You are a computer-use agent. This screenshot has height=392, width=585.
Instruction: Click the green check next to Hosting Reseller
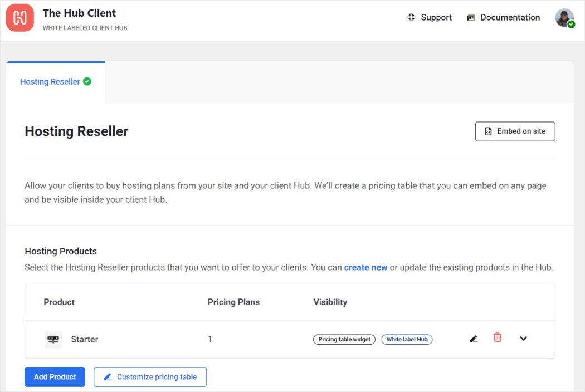click(x=87, y=81)
